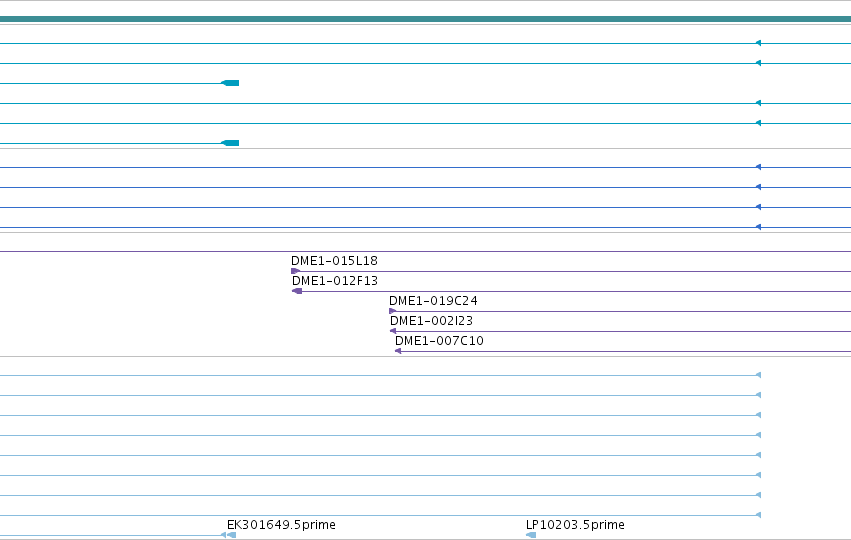851x540 pixels.
Task: Click the EK301649.5prime EST label
Action: point(281,525)
